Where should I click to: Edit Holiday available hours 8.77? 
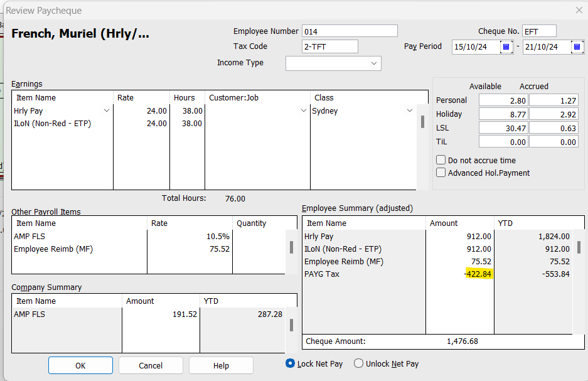coord(503,114)
